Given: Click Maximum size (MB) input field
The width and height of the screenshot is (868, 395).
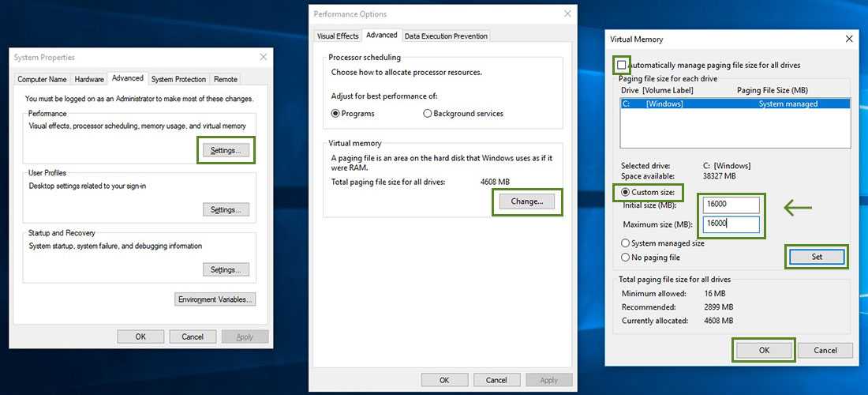Looking at the screenshot, I should click(731, 224).
